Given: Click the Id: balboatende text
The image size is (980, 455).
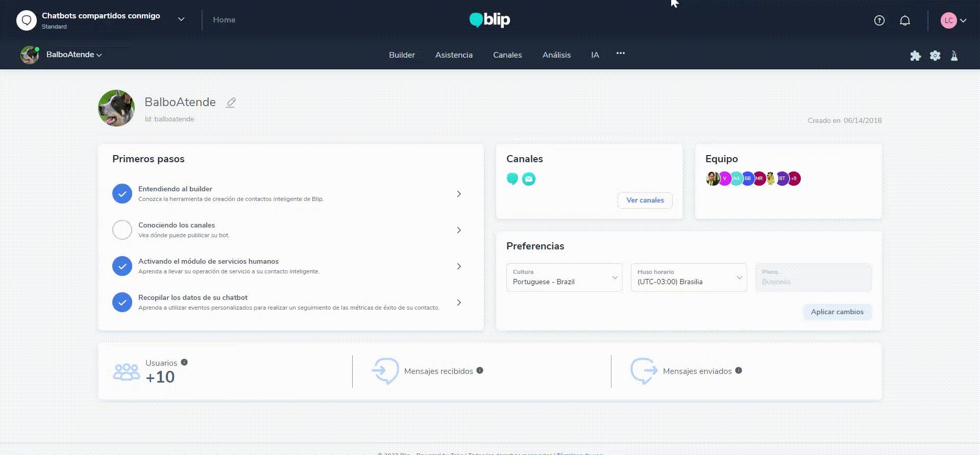Looking at the screenshot, I should (x=169, y=119).
